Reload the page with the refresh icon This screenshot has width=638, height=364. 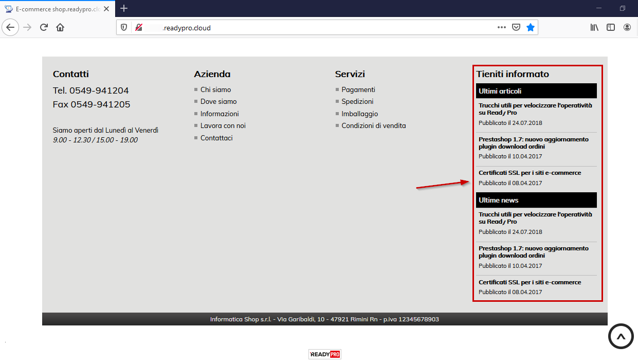click(x=44, y=28)
